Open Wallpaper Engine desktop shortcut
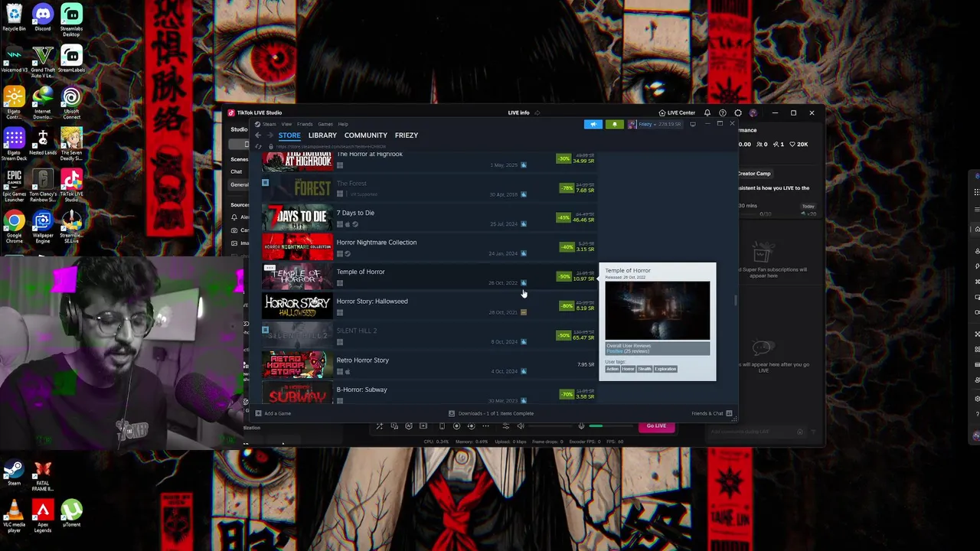 [43, 227]
